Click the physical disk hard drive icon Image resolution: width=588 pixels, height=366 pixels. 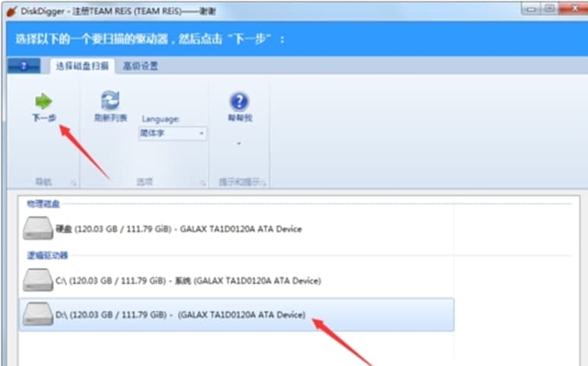tap(37, 228)
